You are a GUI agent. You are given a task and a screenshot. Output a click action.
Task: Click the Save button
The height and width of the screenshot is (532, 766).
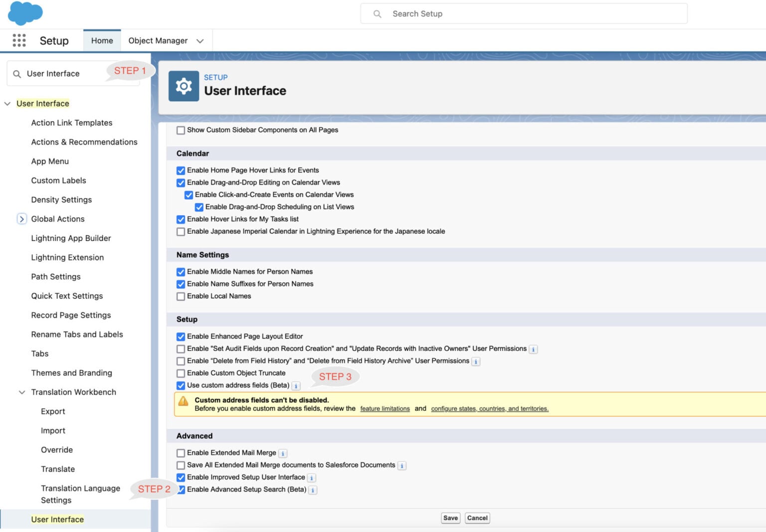[x=450, y=518]
